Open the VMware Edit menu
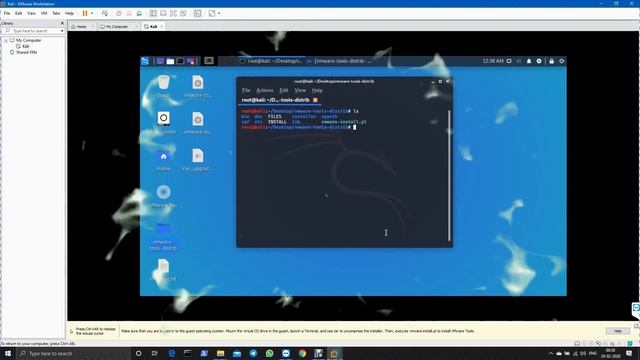640x360 pixels. click(19, 13)
